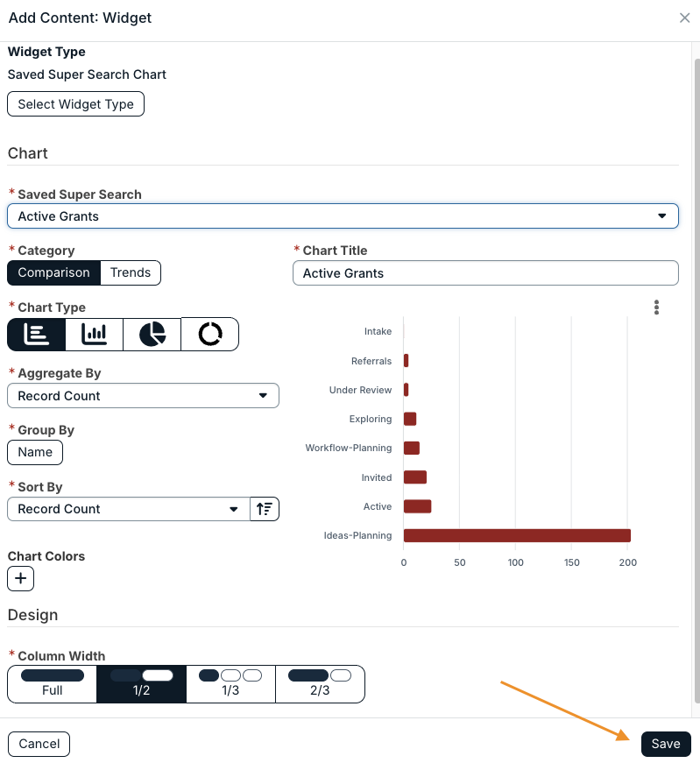
Task: Click the Chart Title input field
Action: click(485, 273)
